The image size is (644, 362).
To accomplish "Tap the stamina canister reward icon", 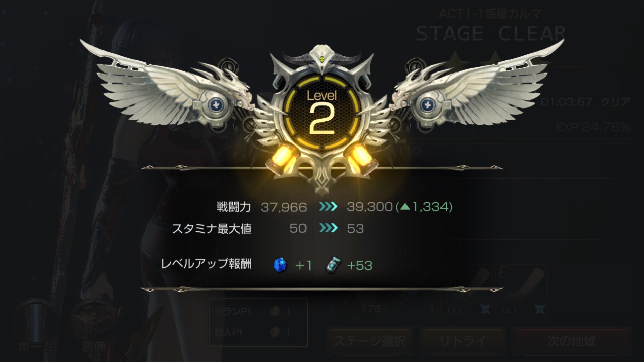I will (332, 265).
